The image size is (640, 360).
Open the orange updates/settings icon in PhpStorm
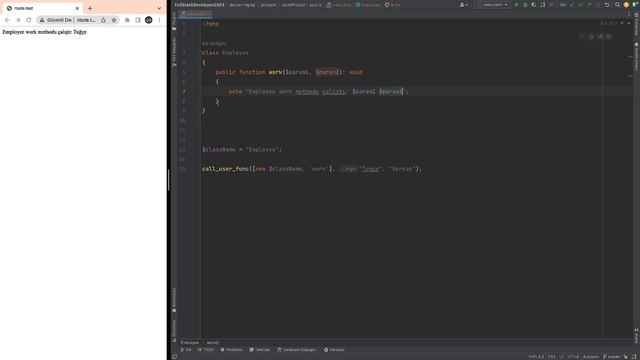(626, 5)
